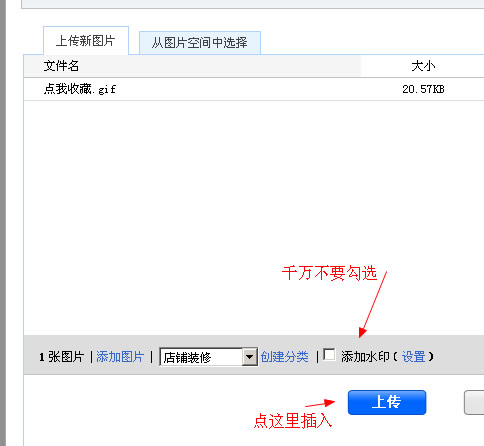Click the blue 上传 button
The height and width of the screenshot is (446, 484).
pos(387,402)
